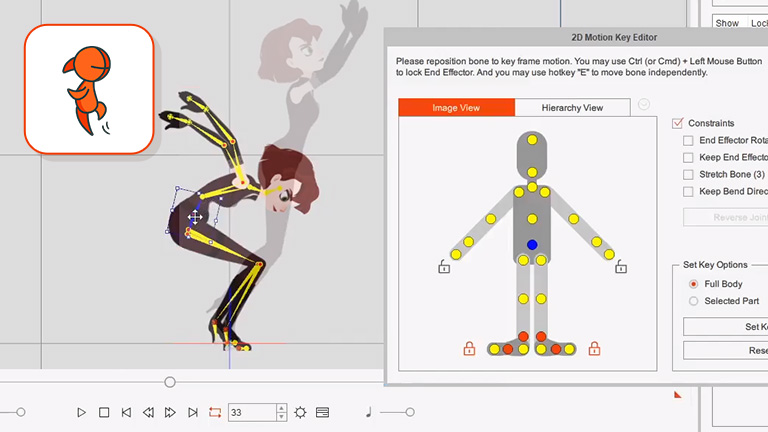Select the dummy's left-side red ankle point

[x=523, y=336]
